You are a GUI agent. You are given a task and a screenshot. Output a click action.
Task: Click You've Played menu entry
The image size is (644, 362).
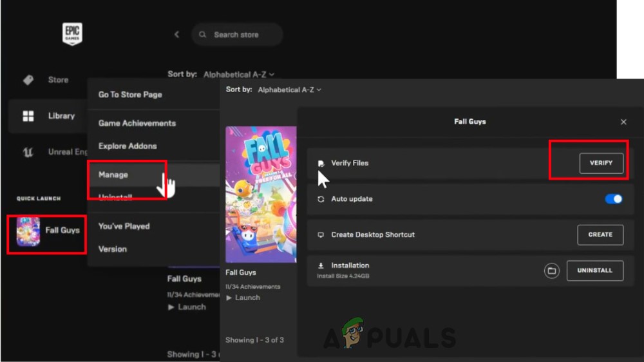pyautogui.click(x=124, y=226)
